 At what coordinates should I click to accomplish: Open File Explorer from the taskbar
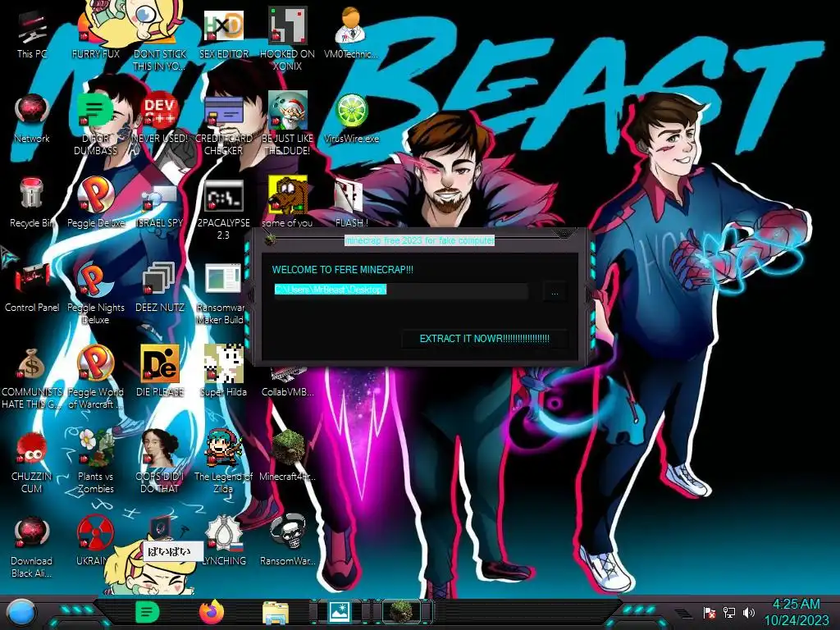click(276, 612)
